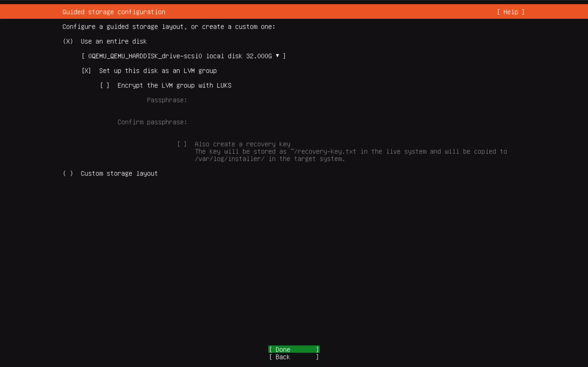
Task: Expand the disk list via its arrow
Action: pos(277,56)
